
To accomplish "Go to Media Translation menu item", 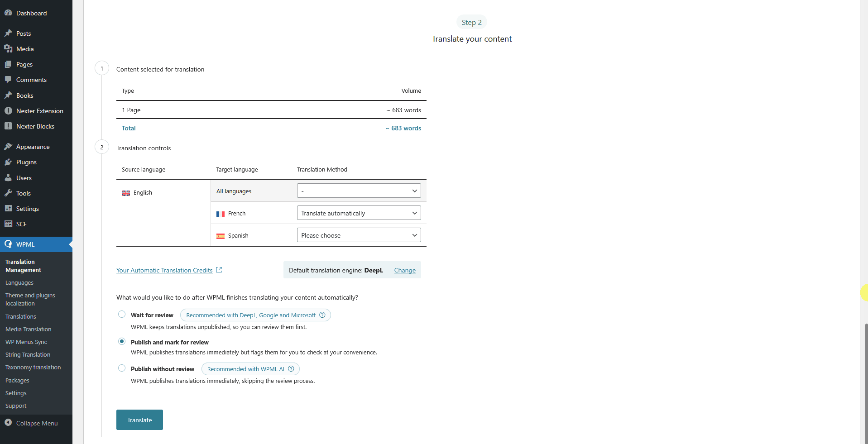I will coord(28,329).
